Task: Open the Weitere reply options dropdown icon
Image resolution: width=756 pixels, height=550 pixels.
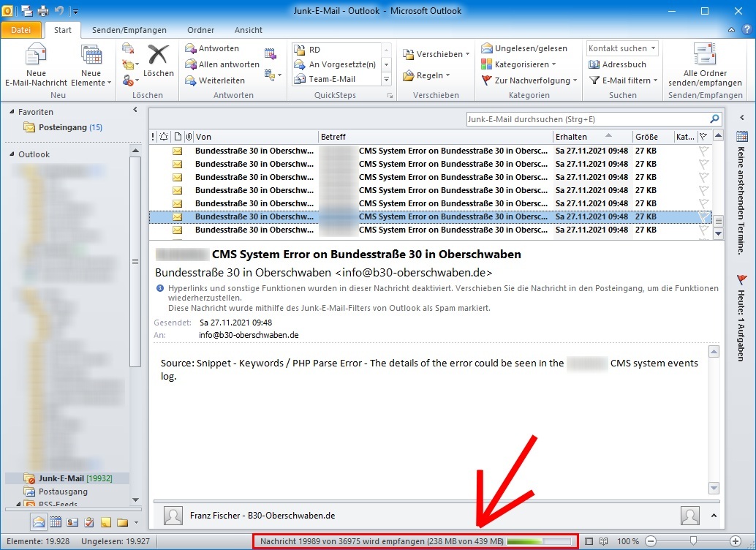Action: (x=273, y=75)
